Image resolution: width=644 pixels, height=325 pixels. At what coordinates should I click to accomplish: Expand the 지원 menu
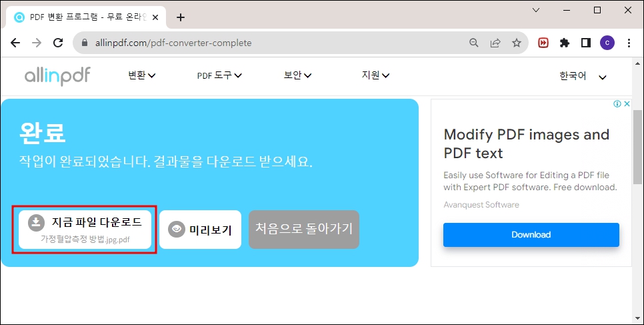click(375, 75)
